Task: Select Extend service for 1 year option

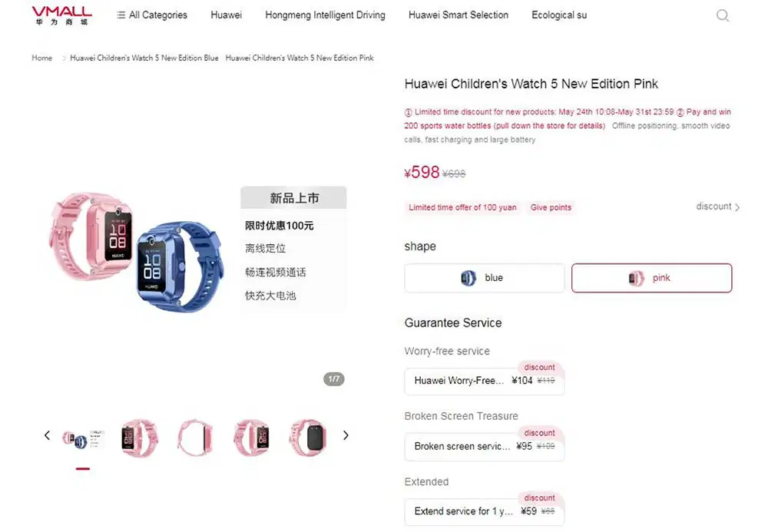Action: 485,511
